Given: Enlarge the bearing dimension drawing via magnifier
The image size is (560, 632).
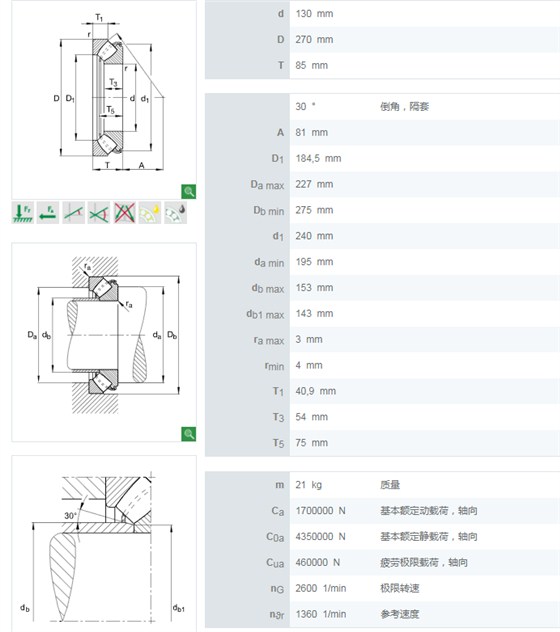Looking at the screenshot, I should pyautogui.click(x=189, y=191).
